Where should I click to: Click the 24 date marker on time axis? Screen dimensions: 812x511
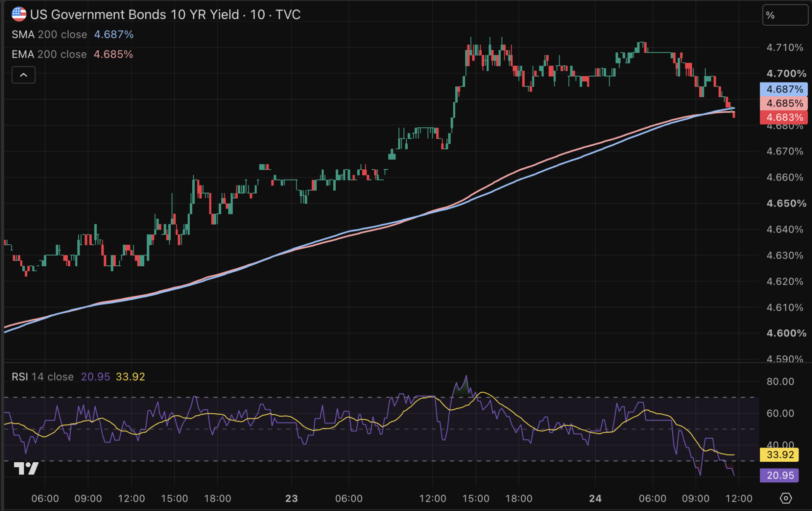click(x=595, y=498)
